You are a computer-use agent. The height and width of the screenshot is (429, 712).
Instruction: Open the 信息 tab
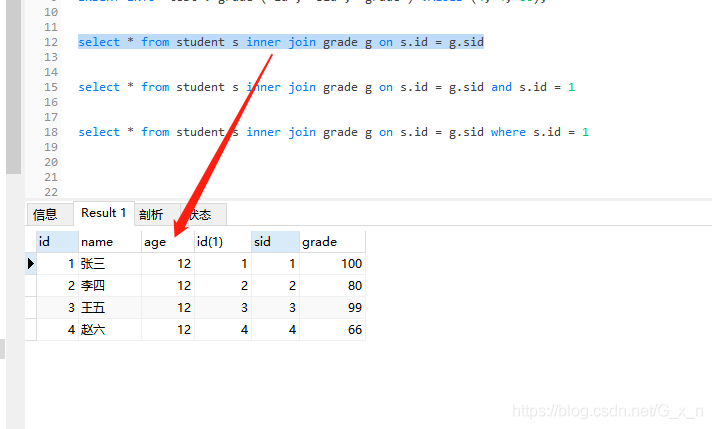tap(49, 214)
